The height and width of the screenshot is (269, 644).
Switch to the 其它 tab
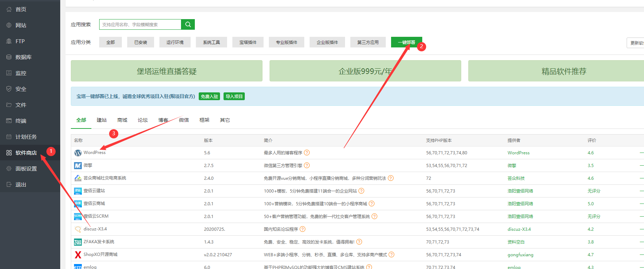click(x=225, y=120)
